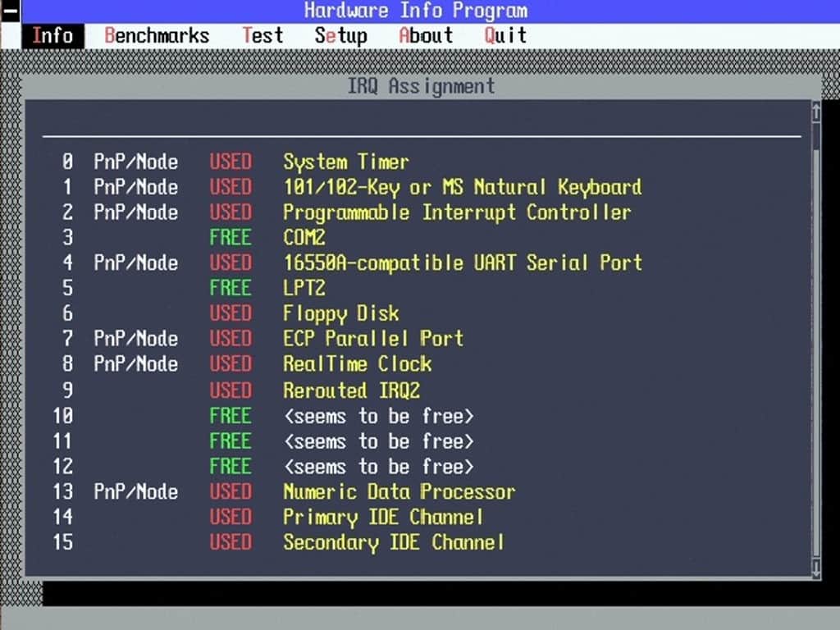This screenshot has width=840, height=630.
Task: Click the LPT2 entry
Action: pyautogui.click(x=304, y=288)
